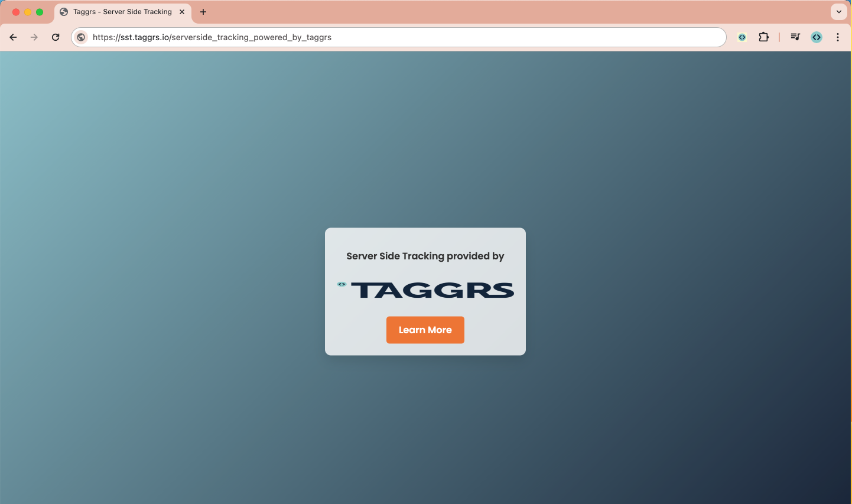Open the profile avatar menu

(817, 37)
